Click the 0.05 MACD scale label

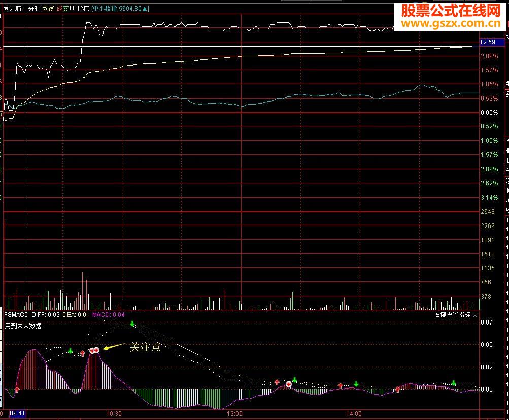487,345
